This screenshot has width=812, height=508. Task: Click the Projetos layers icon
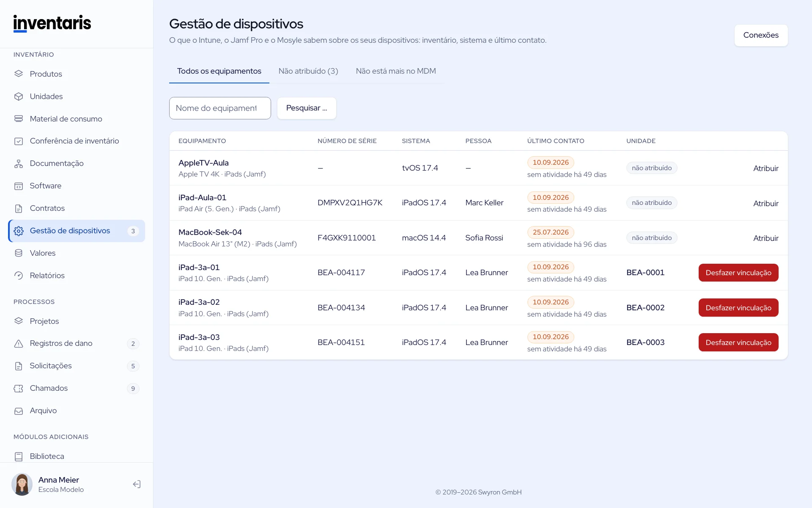pyautogui.click(x=19, y=321)
